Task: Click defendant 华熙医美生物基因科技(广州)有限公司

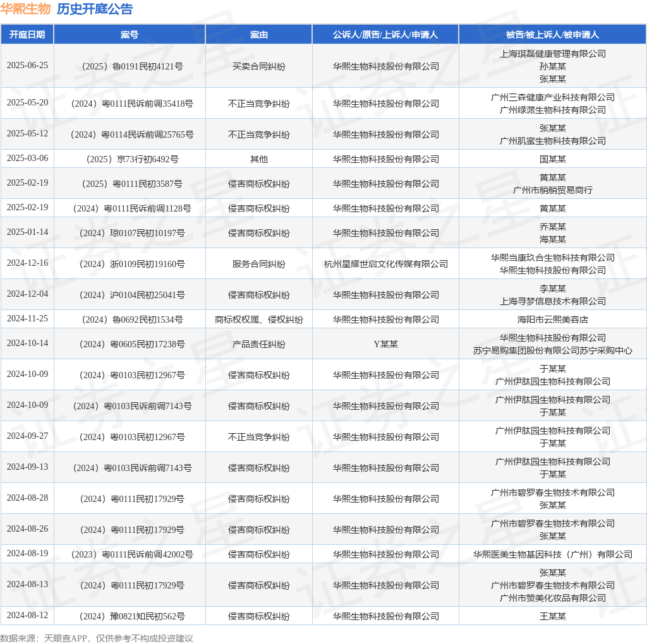Action: pyautogui.click(x=552, y=554)
